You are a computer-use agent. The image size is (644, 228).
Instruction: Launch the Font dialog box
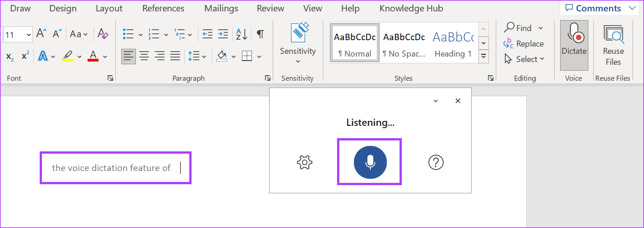110,78
